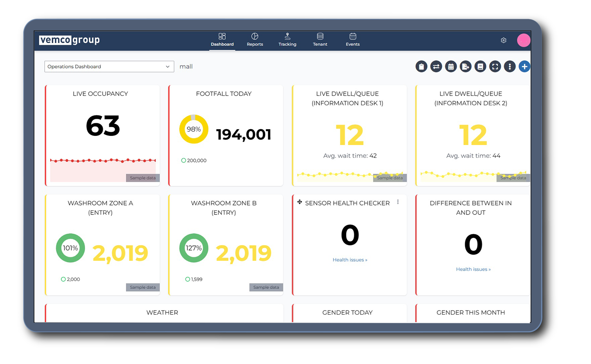The height and width of the screenshot is (364, 591).
Task: Click the Footfall Today progress ring
Action: coord(194,129)
